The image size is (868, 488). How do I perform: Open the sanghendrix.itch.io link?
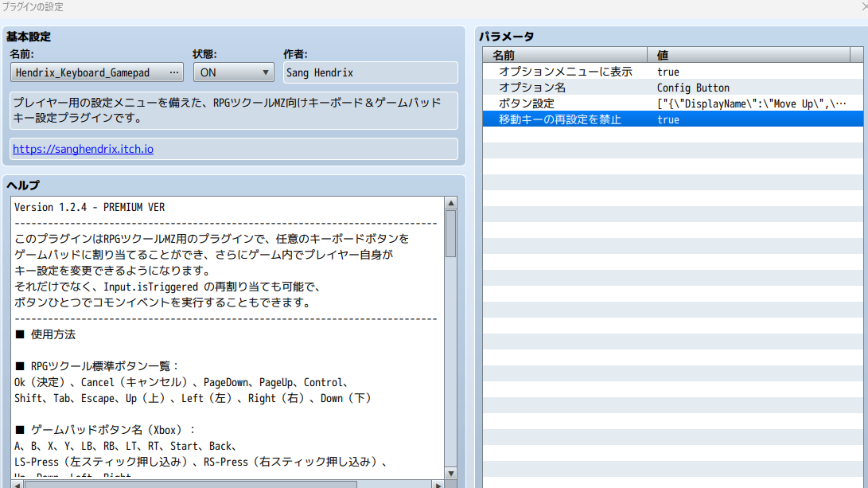pos(83,149)
